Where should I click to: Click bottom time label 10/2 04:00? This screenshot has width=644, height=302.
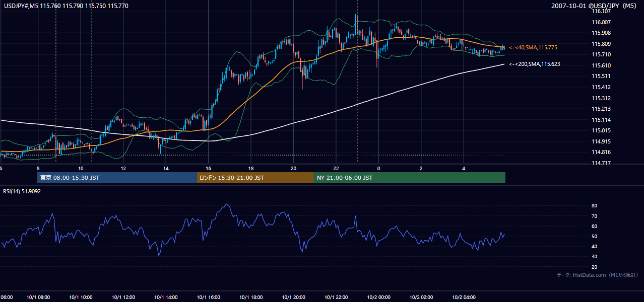pos(463,297)
